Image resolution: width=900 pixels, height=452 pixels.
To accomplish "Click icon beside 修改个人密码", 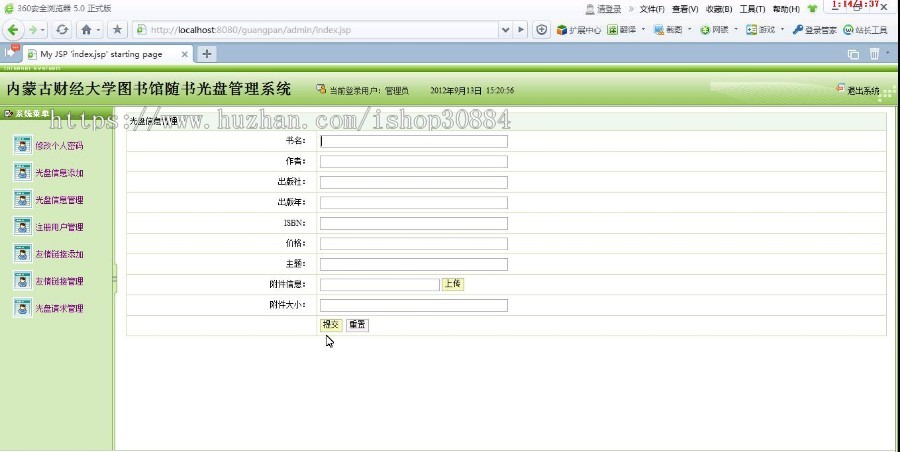I will [22, 145].
